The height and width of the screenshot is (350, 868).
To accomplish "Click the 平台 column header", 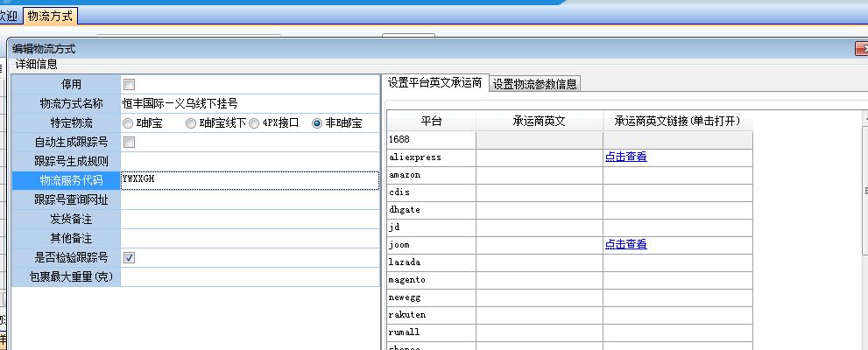I will (431, 121).
